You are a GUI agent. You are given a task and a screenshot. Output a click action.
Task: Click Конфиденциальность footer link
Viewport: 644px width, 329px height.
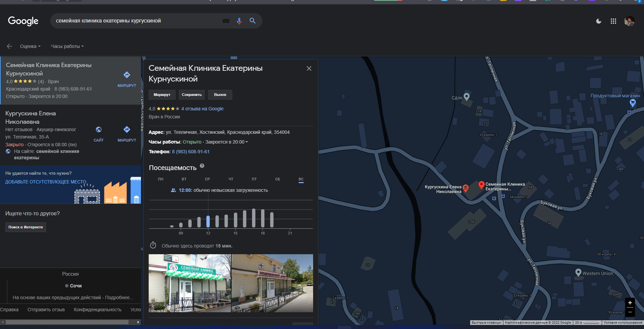(x=98, y=310)
